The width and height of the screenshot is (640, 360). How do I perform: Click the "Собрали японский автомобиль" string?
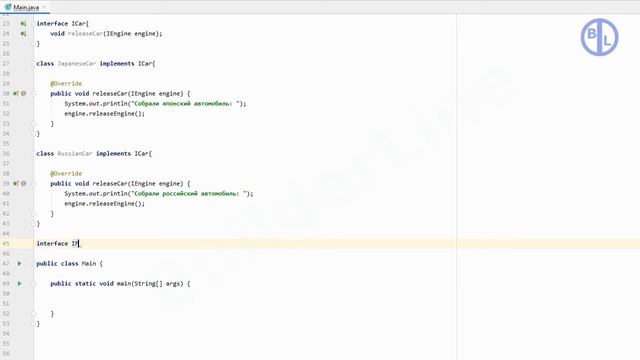point(185,104)
